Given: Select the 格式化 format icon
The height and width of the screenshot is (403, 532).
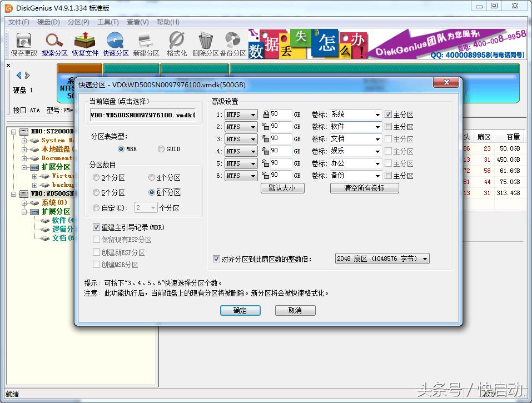Looking at the screenshot, I should (176, 43).
